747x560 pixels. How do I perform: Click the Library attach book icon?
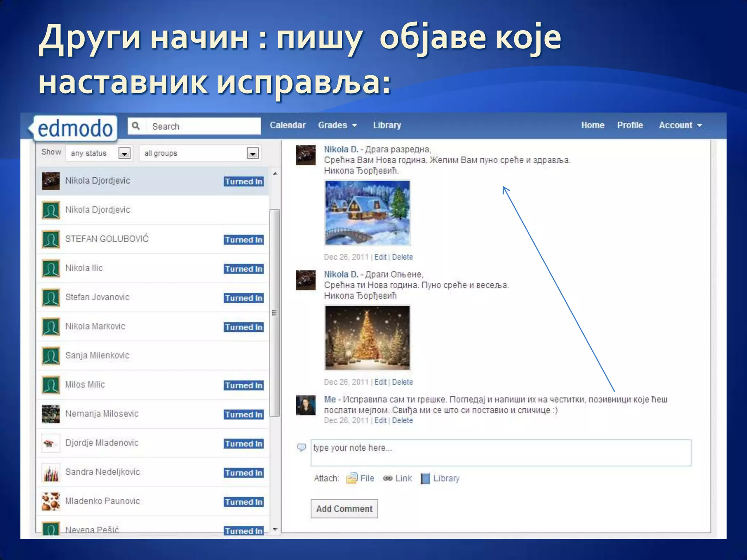pyautogui.click(x=425, y=478)
